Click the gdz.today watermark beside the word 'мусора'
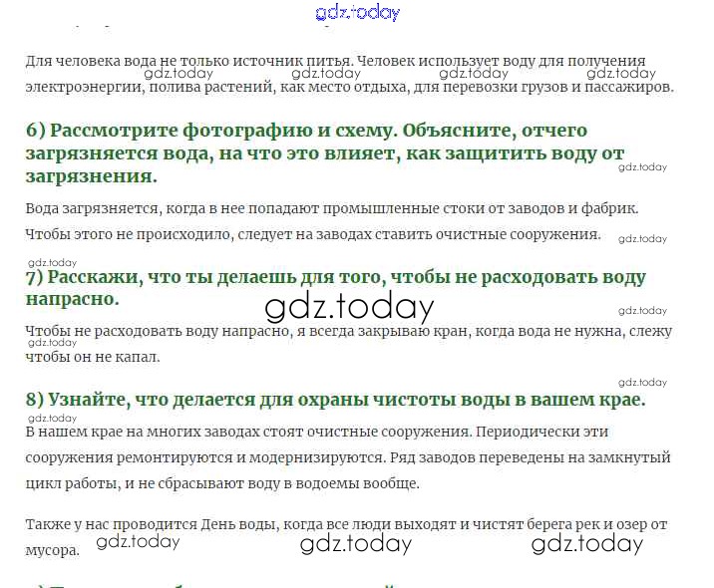 coord(138,542)
